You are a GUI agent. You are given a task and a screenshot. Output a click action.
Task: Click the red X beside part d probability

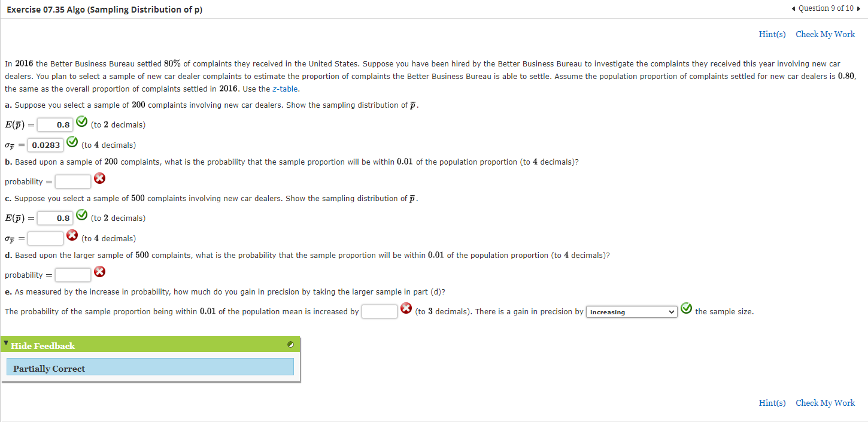(99, 271)
